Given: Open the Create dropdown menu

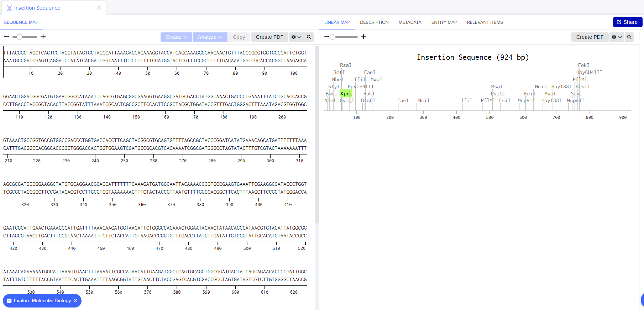Looking at the screenshot, I should click(x=176, y=37).
